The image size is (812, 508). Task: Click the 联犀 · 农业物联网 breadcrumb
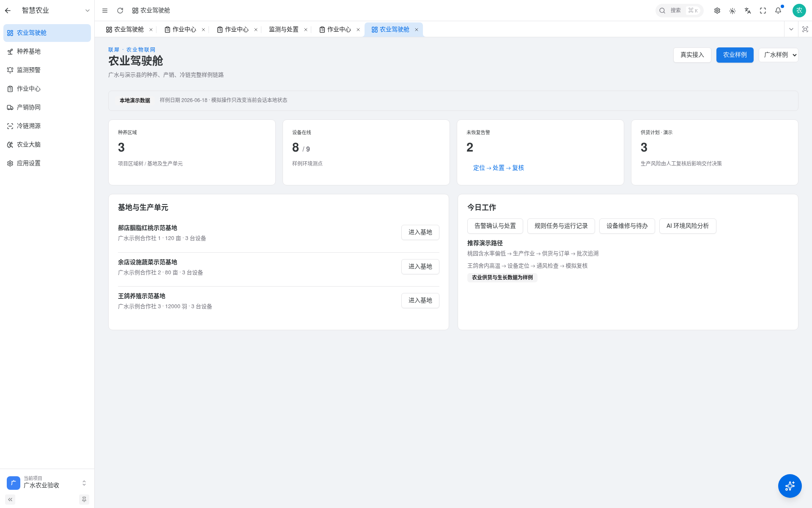coord(132,50)
